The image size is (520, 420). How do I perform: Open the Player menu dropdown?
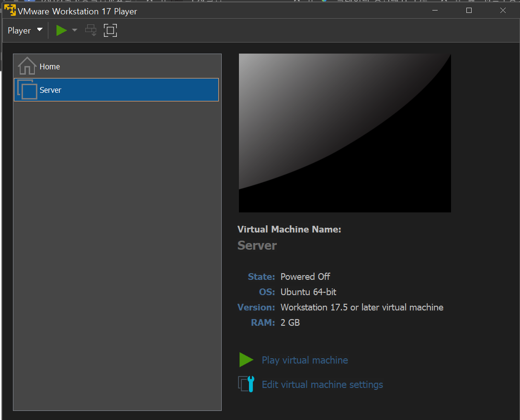[25, 31]
